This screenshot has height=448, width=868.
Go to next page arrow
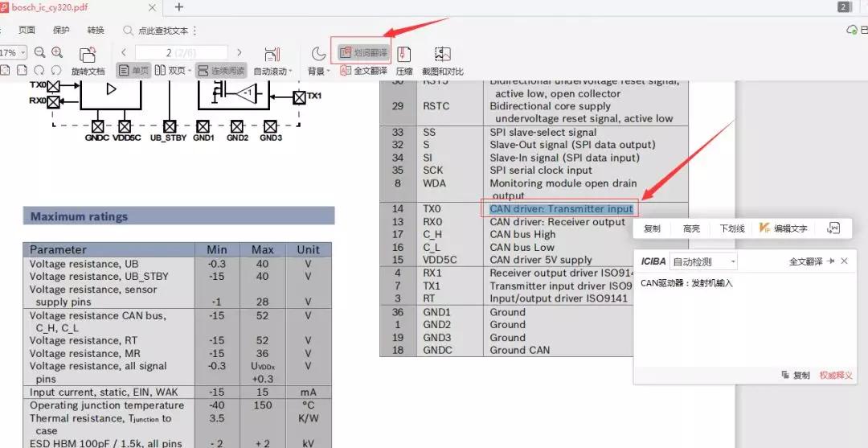click(x=240, y=52)
